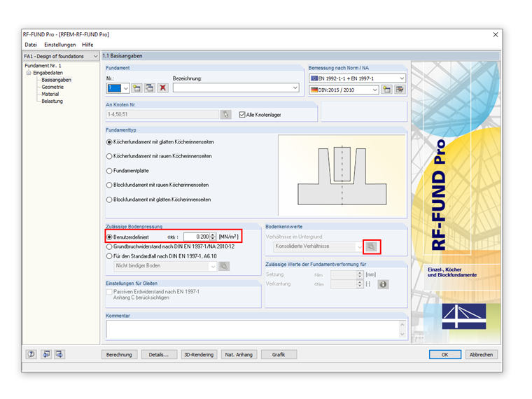This screenshot has height=399, width=532.
Task: Copy the foundation using the duplicate icon
Action: [x=150, y=88]
